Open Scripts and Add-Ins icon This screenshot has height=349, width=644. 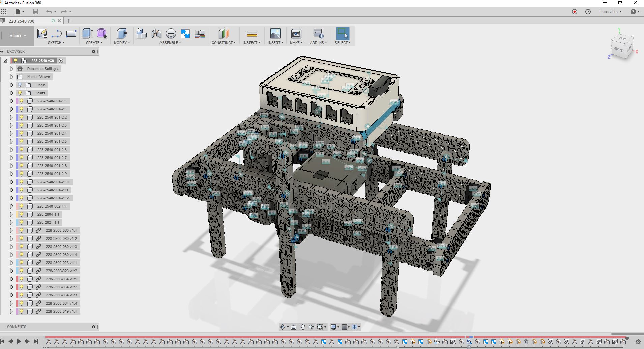pyautogui.click(x=317, y=34)
